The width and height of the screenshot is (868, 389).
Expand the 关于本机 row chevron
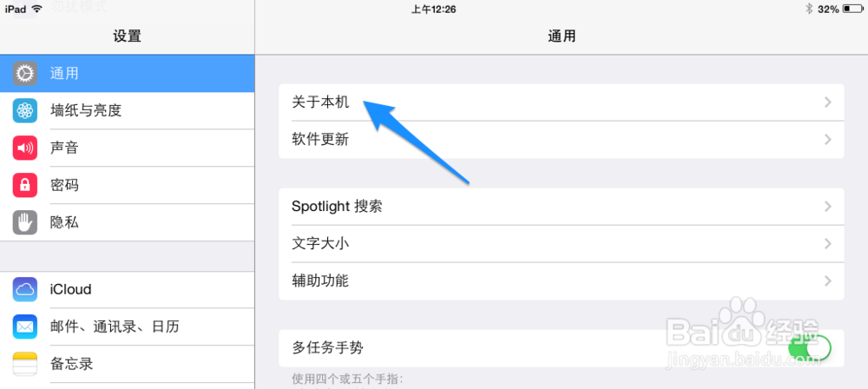coord(827,102)
